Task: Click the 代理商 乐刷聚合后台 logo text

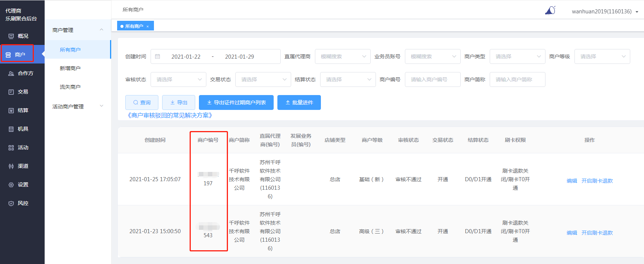Action: [x=21, y=14]
